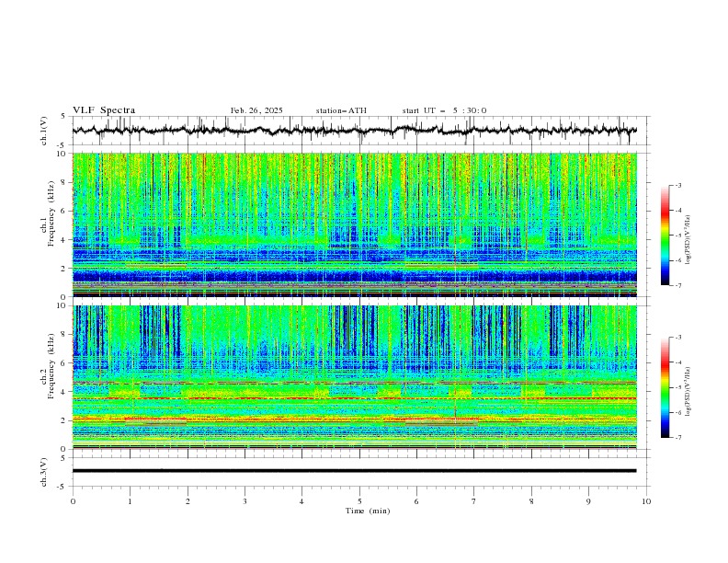Select the "ch.3(V)" axis label
Screen dimensions: 728x563
[x=44, y=472]
